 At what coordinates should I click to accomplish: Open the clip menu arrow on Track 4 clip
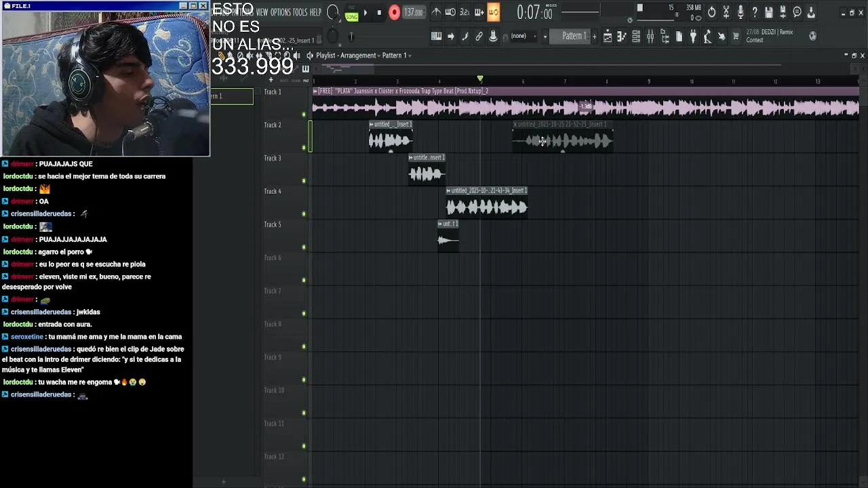pyautogui.click(x=448, y=190)
